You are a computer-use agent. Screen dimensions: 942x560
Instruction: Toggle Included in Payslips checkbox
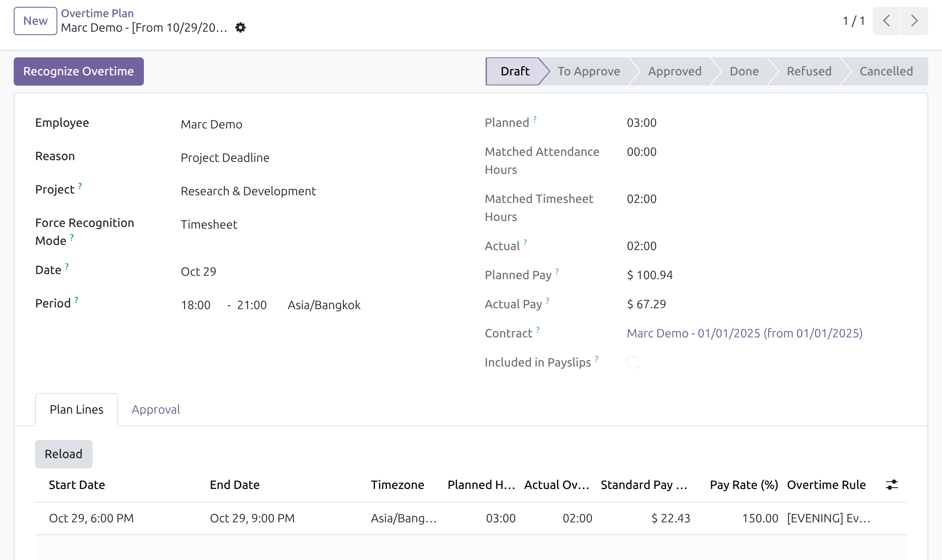coord(633,362)
